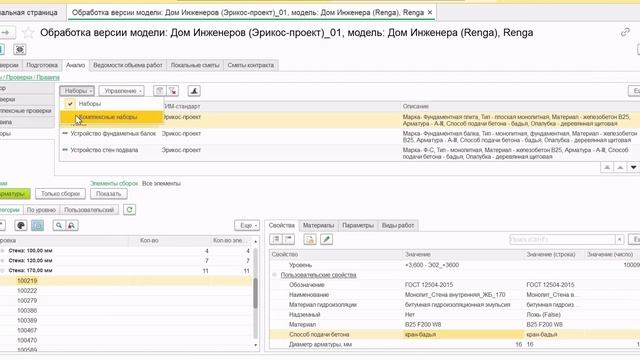Click the magnifier search icon
The image size is (640, 360).
(59, 225)
